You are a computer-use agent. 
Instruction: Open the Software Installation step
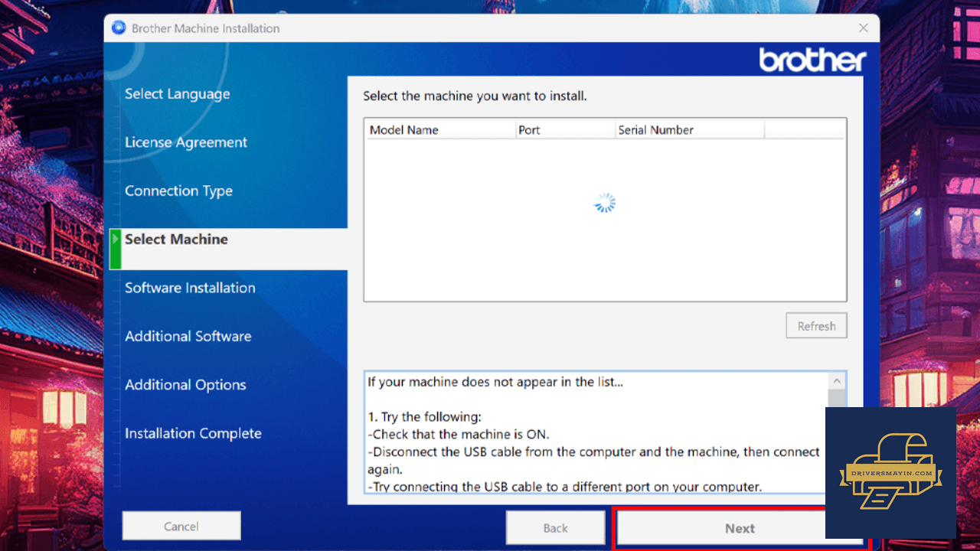190,288
